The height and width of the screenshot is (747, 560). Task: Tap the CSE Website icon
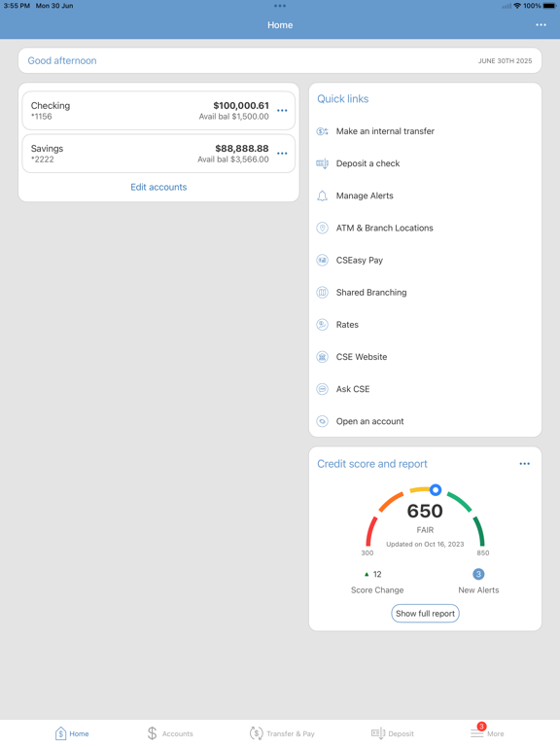[x=323, y=357]
